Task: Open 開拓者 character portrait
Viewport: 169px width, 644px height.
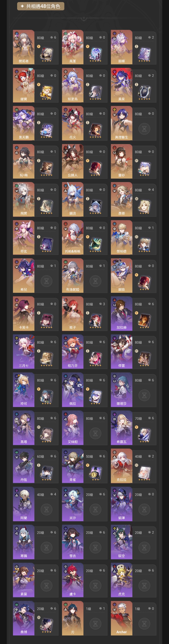Action: [23, 47]
